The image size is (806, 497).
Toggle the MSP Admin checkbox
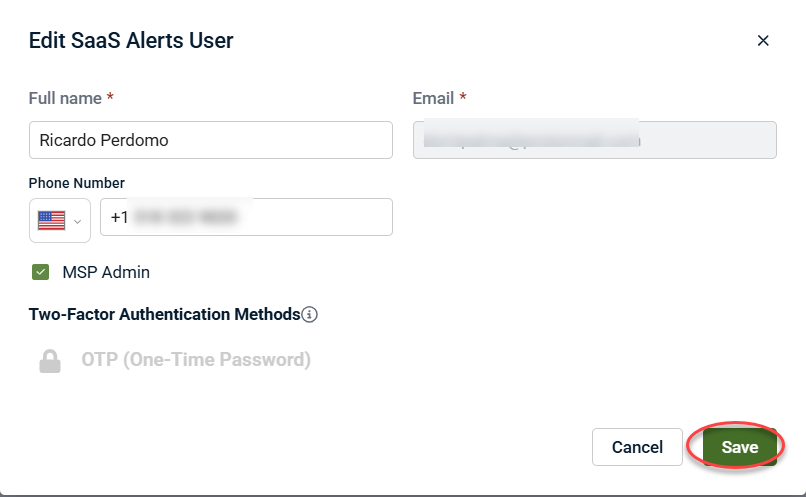point(41,272)
